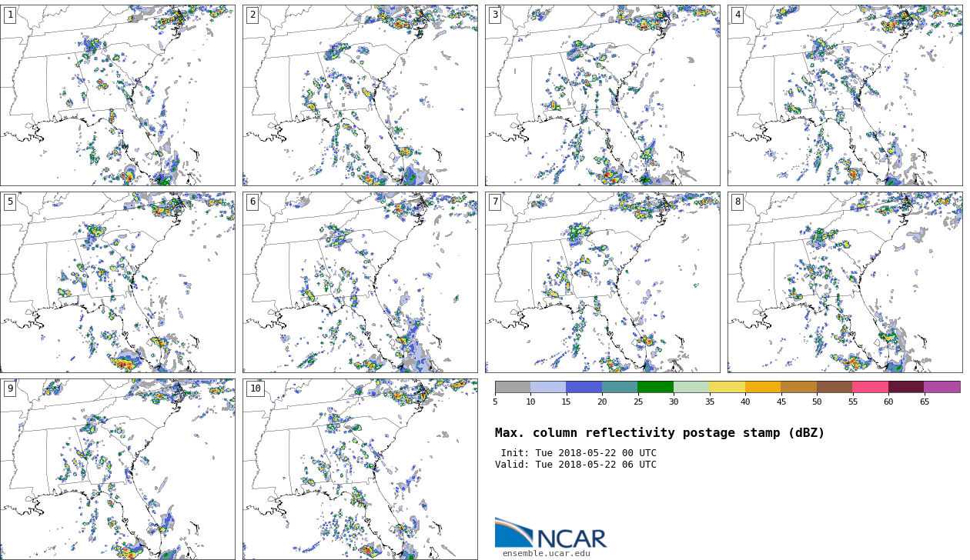Open the ensemble.ucar.edu link text

pyautogui.click(x=546, y=553)
